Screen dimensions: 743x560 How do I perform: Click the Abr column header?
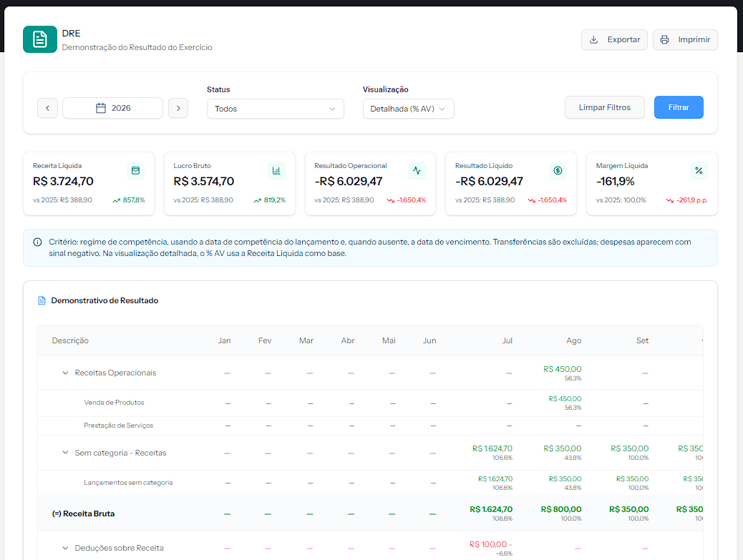[x=348, y=341]
